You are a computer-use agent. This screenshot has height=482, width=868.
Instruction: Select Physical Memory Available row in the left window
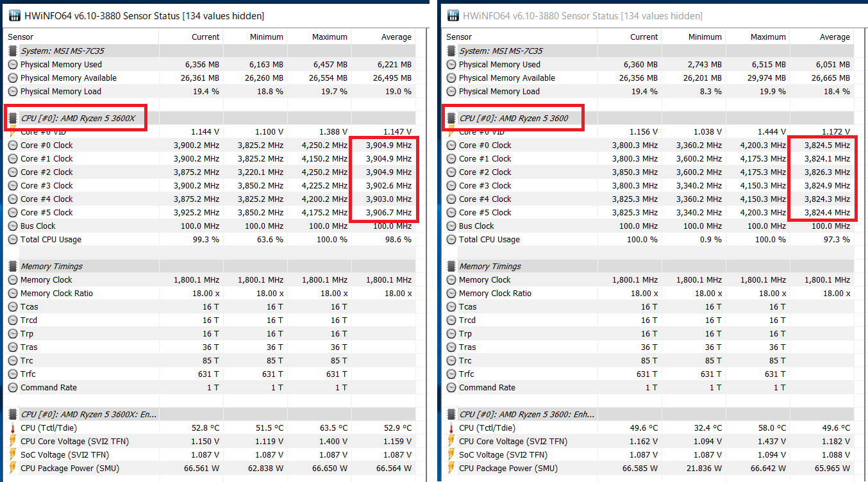[210, 78]
